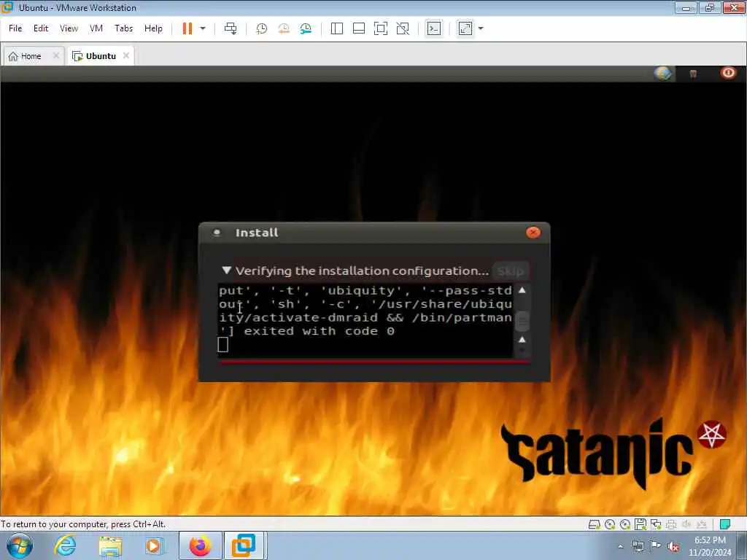Click the lower up arrow of the log scrollbar
Viewport: 747px width, 560px height.
[522, 340]
